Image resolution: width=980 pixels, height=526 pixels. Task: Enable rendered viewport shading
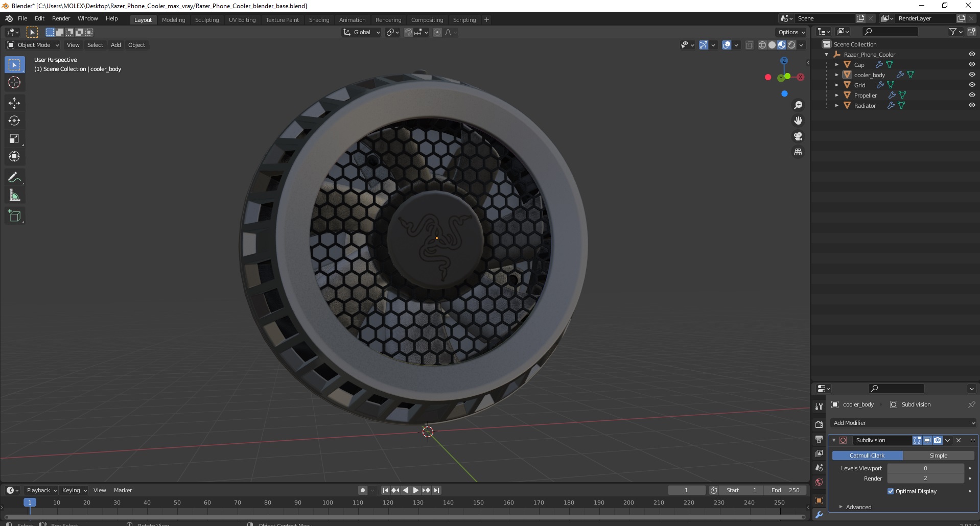tap(791, 45)
